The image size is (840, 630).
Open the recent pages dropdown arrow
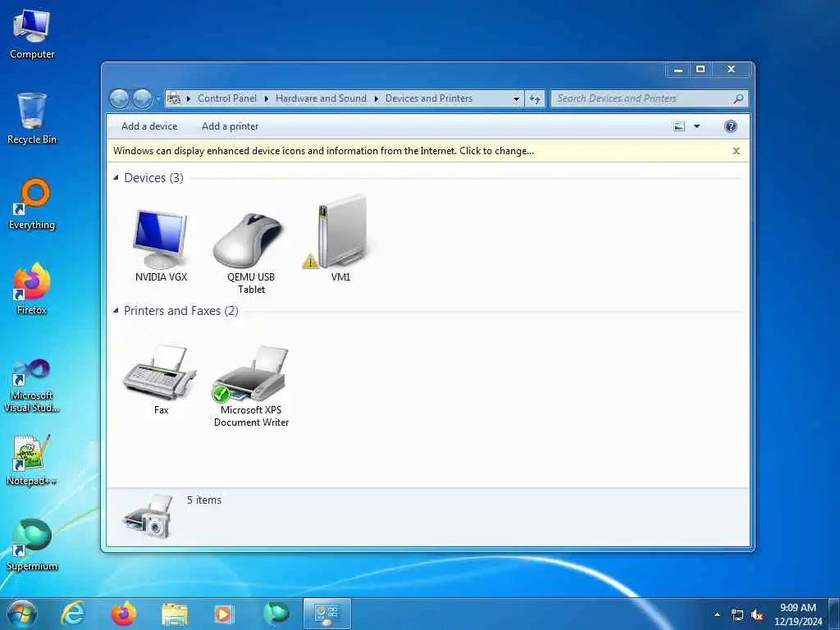tap(157, 98)
